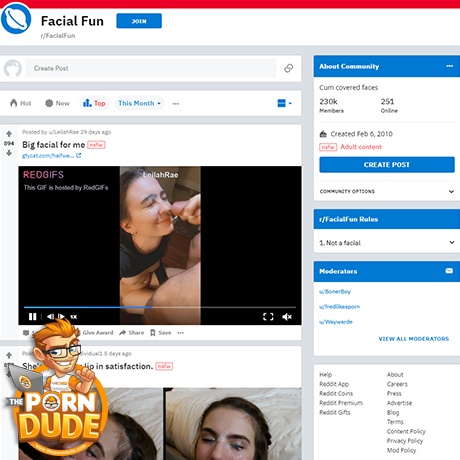Share the first post
The image size is (460, 460).
click(x=132, y=333)
